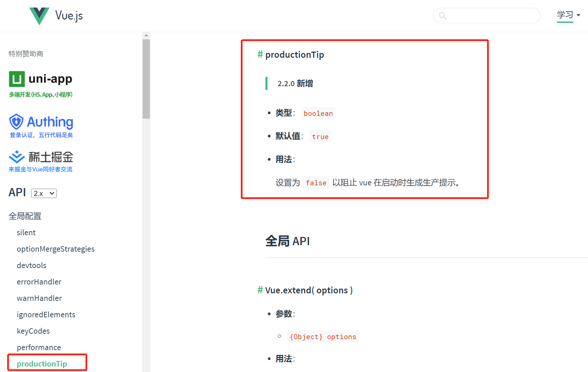Click the Vue.js logo

tap(39, 15)
